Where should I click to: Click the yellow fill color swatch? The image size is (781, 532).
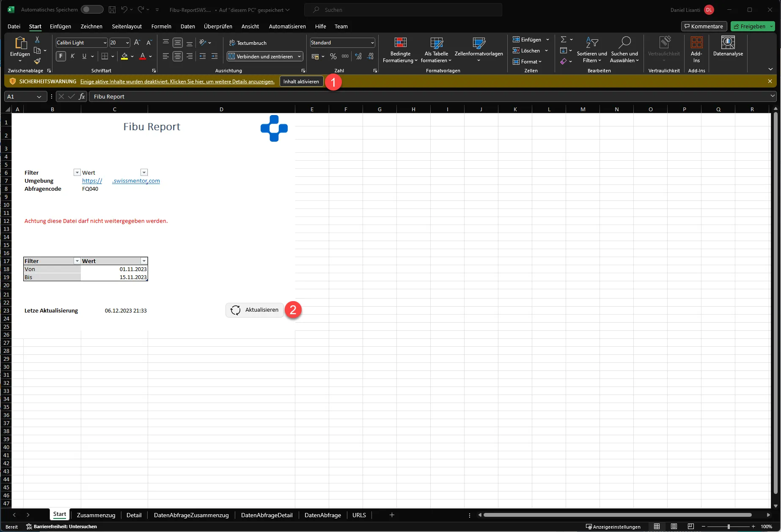(124, 56)
